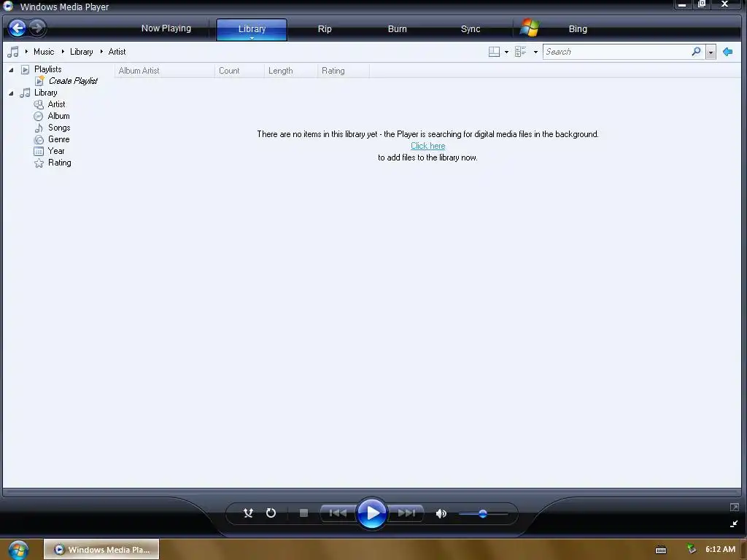Switch to the Burn tab
The image size is (747, 560).
[398, 28]
